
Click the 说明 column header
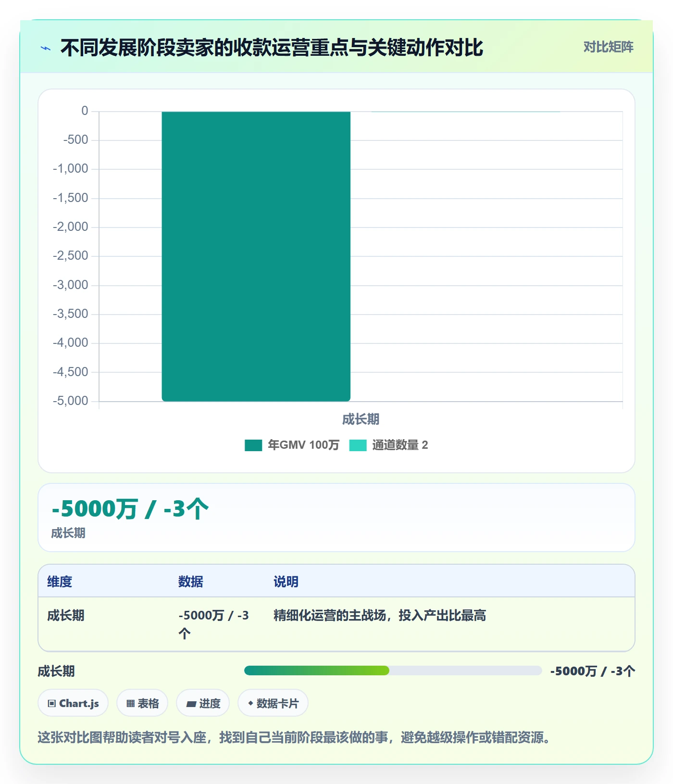286,582
